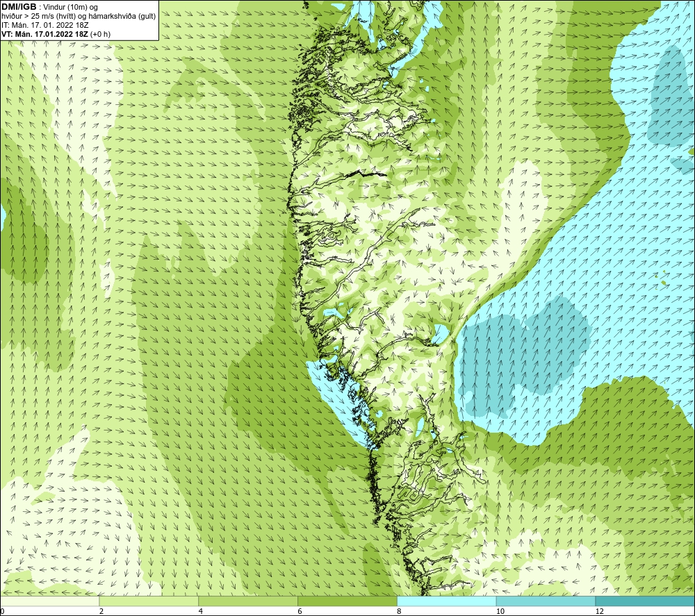This screenshot has width=695, height=616.
Task: Click the 0–2 m/s color scale segment
Action: click(x=49, y=601)
